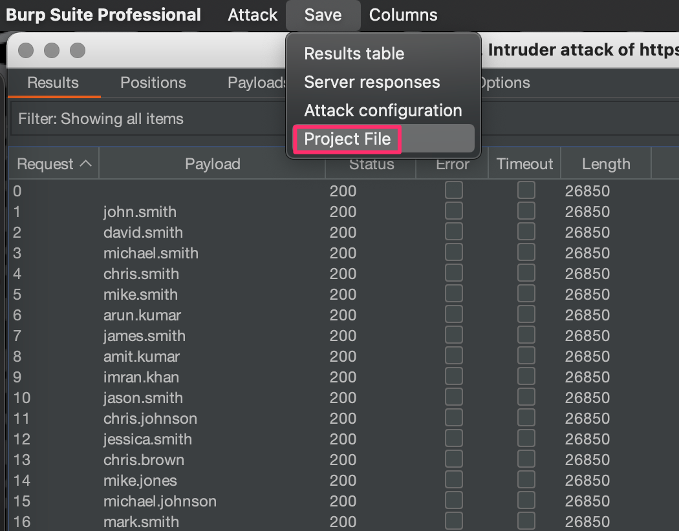The height and width of the screenshot is (532, 680).
Task: Select payload chris.smith
Action: click(141, 274)
